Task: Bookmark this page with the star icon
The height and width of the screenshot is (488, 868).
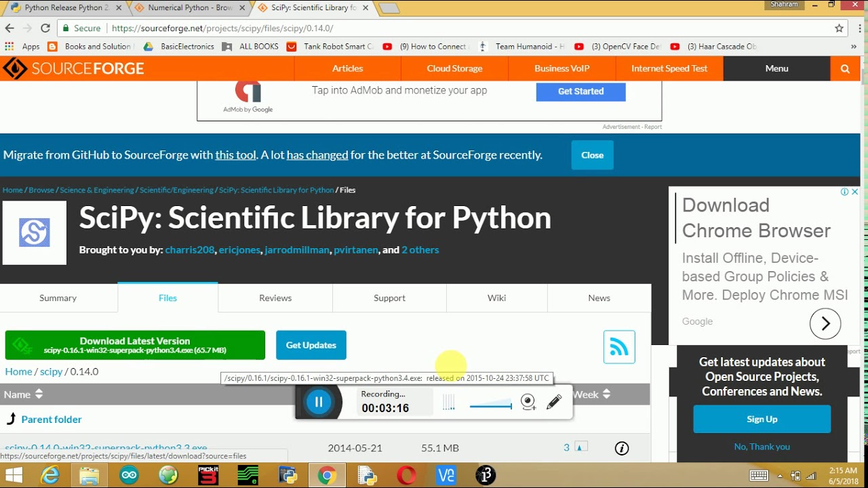Action: [840, 28]
